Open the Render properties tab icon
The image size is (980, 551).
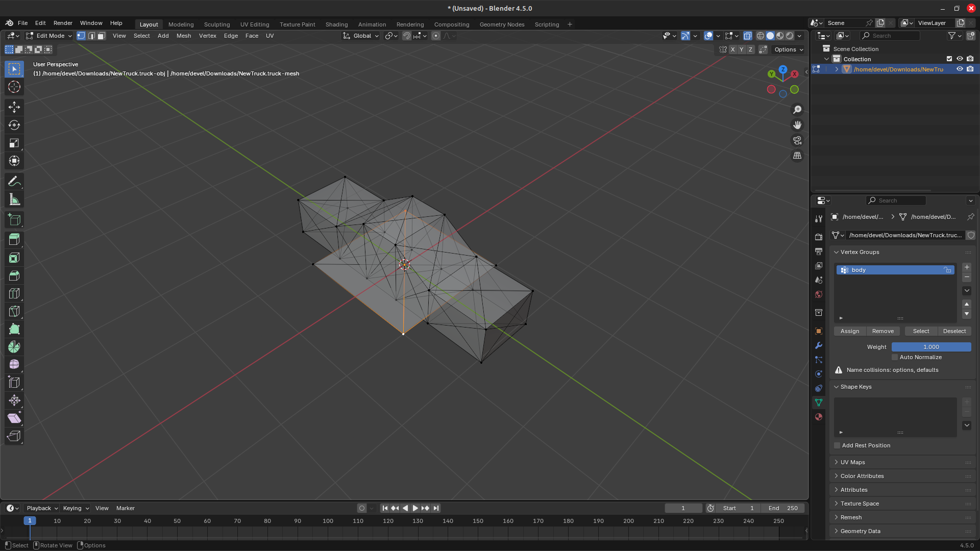click(x=819, y=237)
